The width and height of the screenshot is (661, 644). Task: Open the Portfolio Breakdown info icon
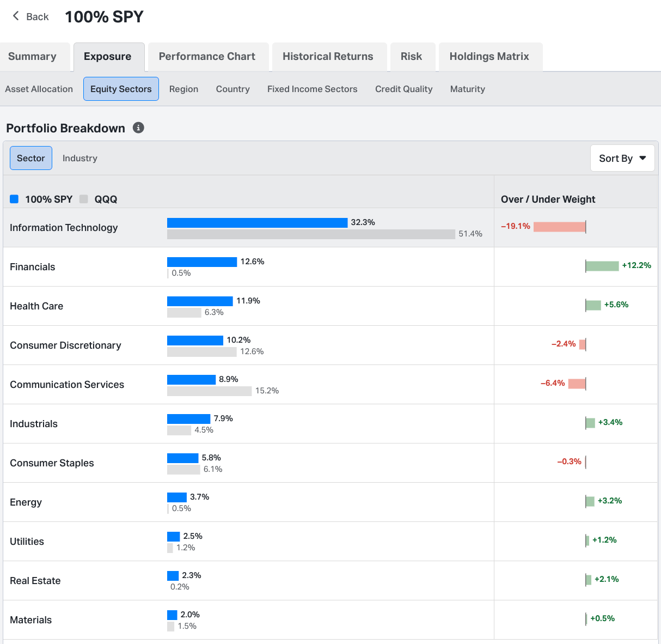tap(138, 127)
